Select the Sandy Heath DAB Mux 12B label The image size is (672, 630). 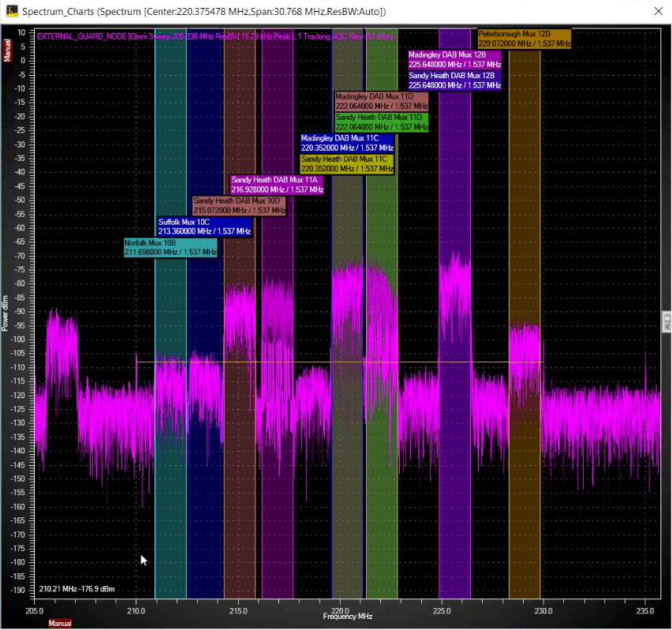[x=455, y=80]
